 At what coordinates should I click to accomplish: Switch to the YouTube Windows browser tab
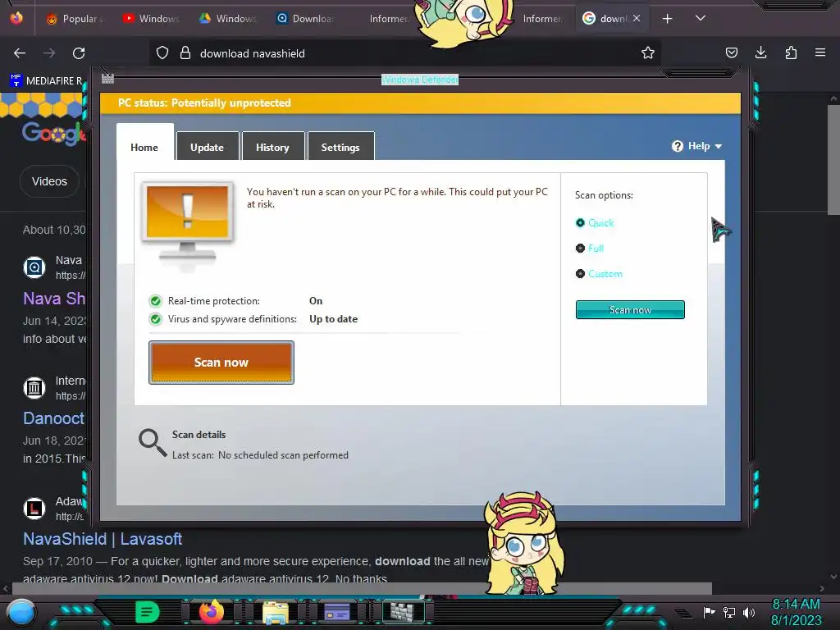[x=152, y=19]
